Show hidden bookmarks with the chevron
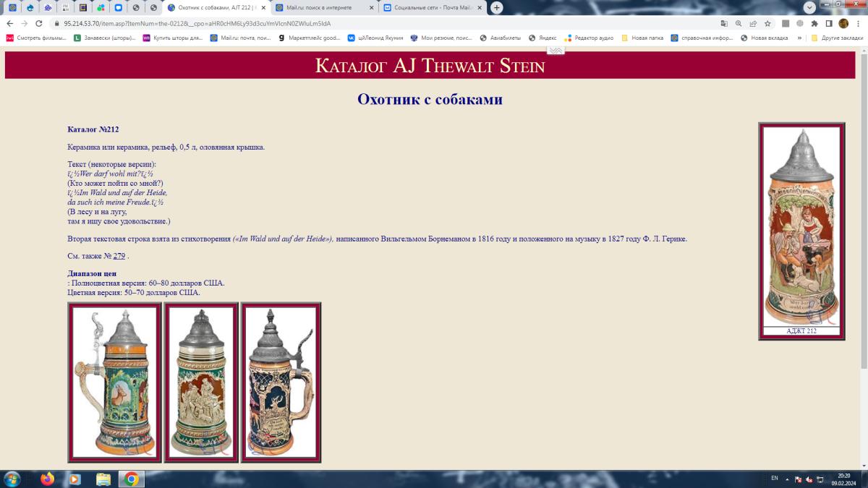The height and width of the screenshot is (488, 868). 800,38
